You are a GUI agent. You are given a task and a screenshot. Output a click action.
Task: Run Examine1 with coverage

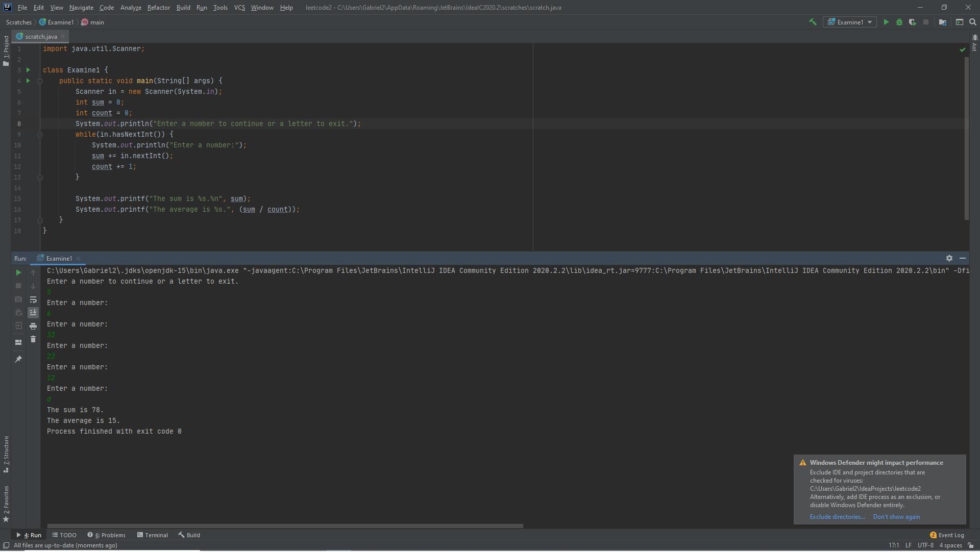912,22
